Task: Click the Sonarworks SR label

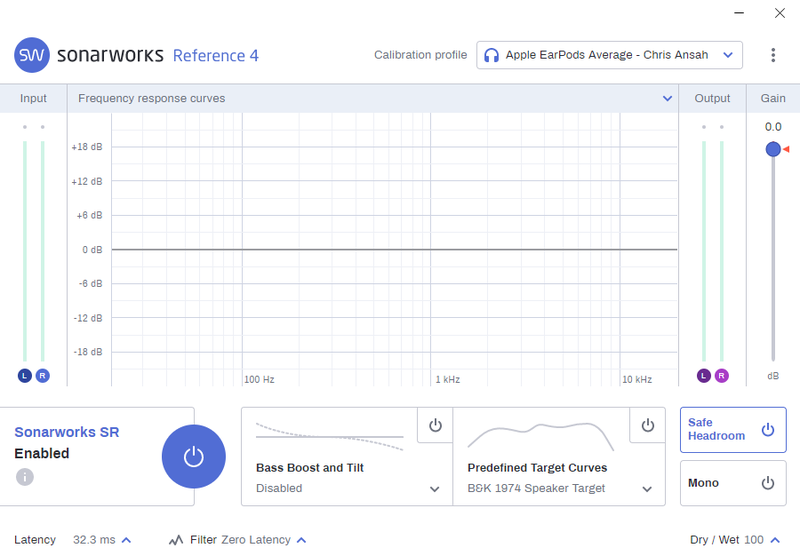Action: 67,432
